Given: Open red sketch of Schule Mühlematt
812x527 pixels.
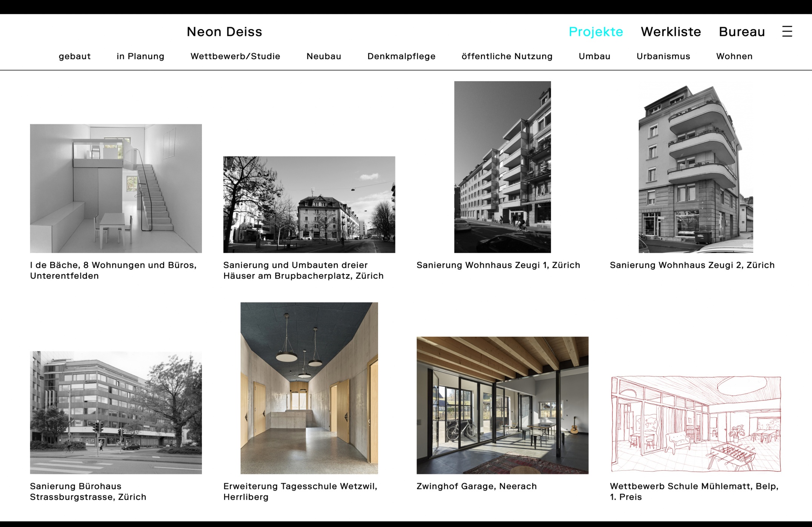Looking at the screenshot, I should pyautogui.click(x=695, y=424).
